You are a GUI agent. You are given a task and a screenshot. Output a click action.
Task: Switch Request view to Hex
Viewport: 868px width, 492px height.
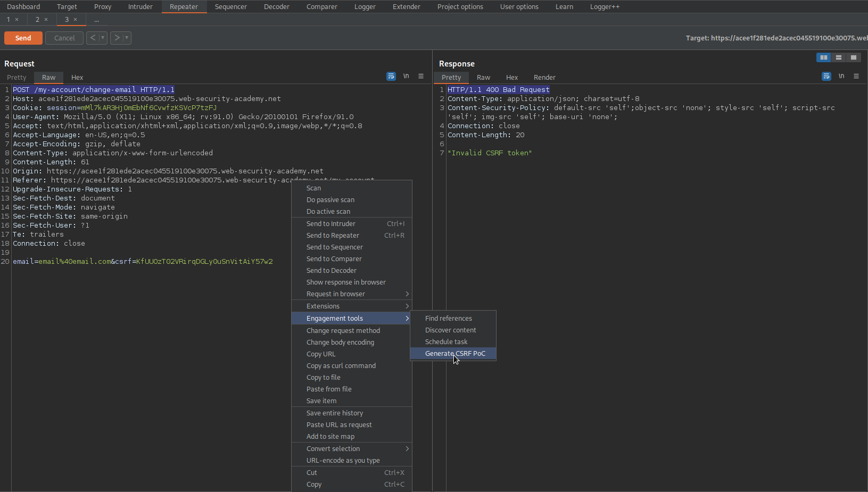point(77,78)
